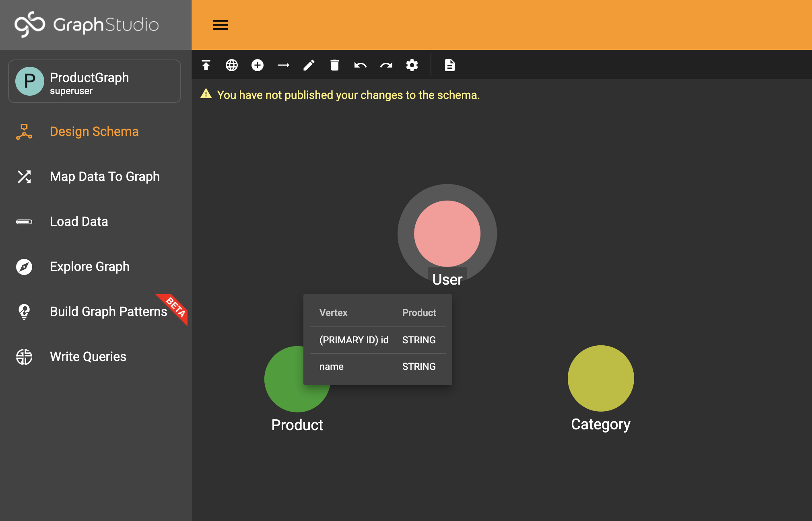Select the global/world view icon
This screenshot has width=812, height=521.
pyautogui.click(x=231, y=64)
